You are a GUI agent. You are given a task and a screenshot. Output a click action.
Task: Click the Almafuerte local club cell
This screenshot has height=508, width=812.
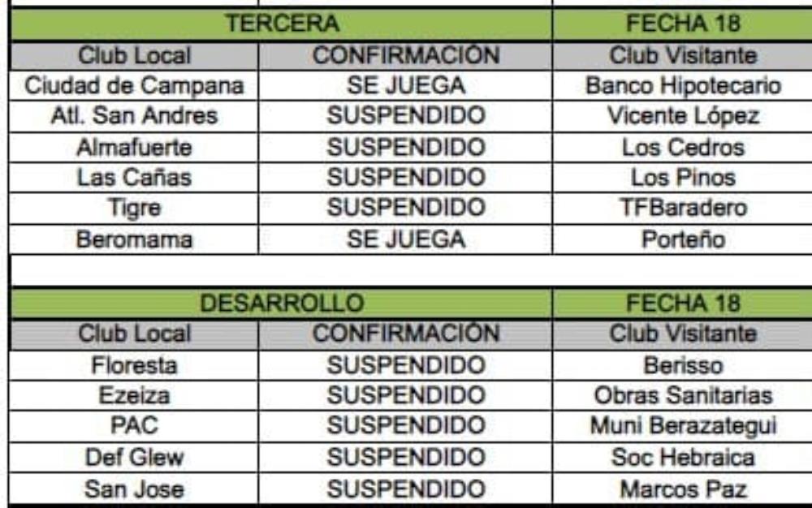135,147
